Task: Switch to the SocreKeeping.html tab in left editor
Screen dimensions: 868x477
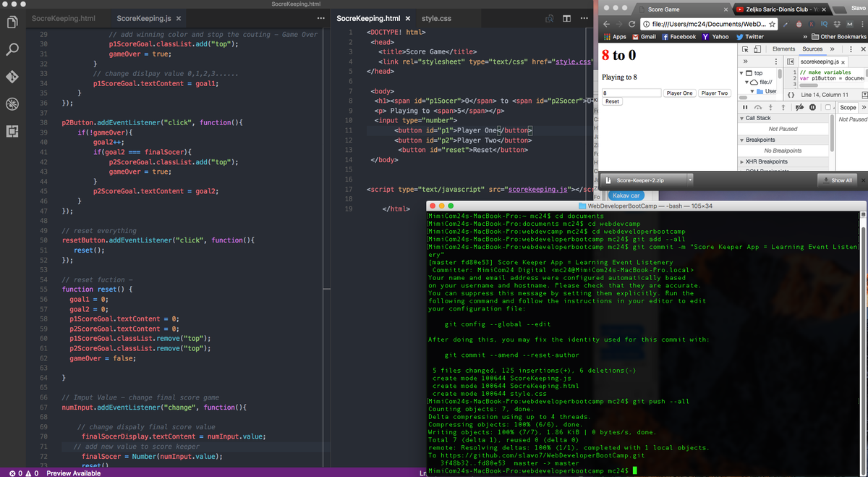Action: tap(64, 17)
